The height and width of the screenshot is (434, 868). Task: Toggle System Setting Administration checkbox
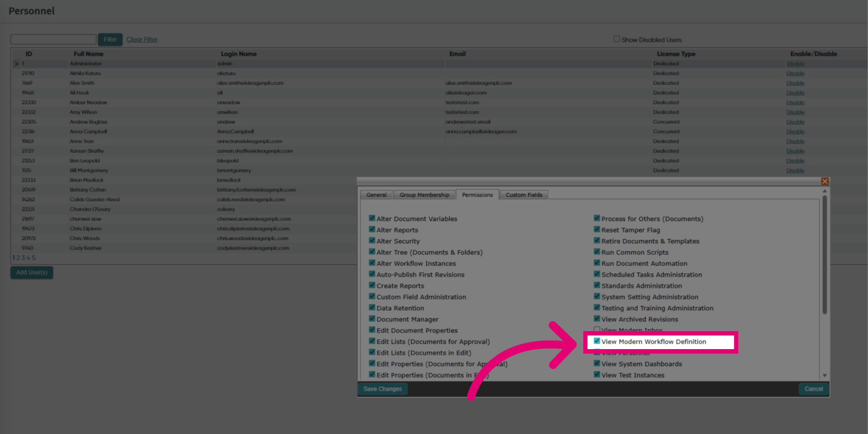tap(597, 296)
